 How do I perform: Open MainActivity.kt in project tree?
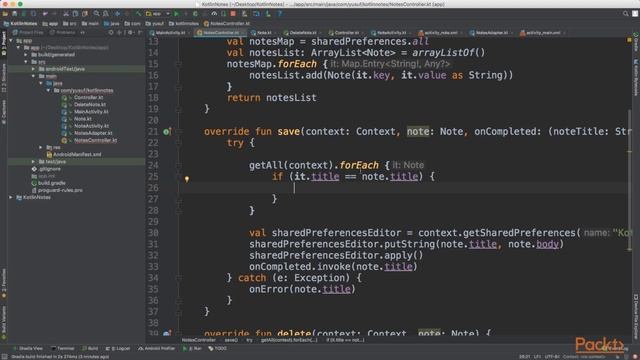click(91, 112)
